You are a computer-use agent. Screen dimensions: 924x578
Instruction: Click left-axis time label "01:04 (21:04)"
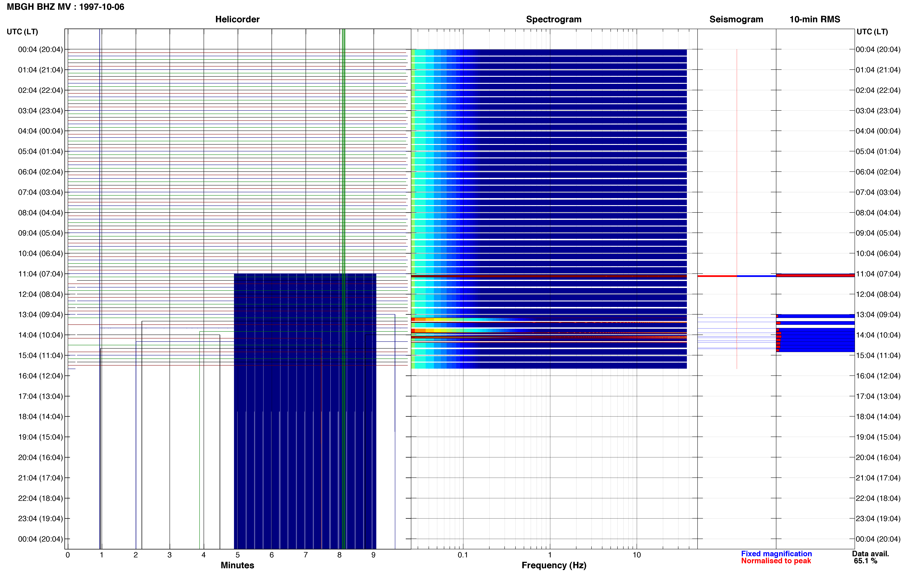pyautogui.click(x=41, y=70)
